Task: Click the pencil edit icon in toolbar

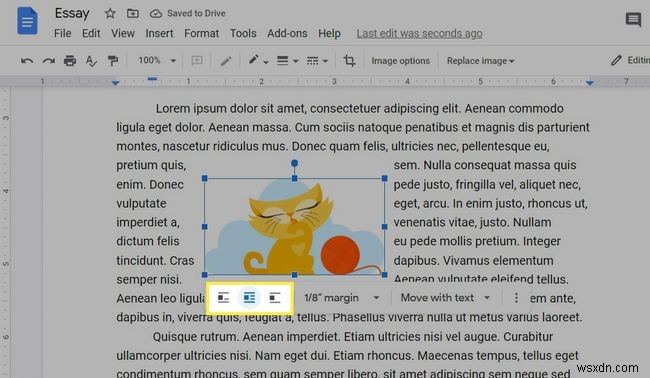Action: (x=226, y=61)
